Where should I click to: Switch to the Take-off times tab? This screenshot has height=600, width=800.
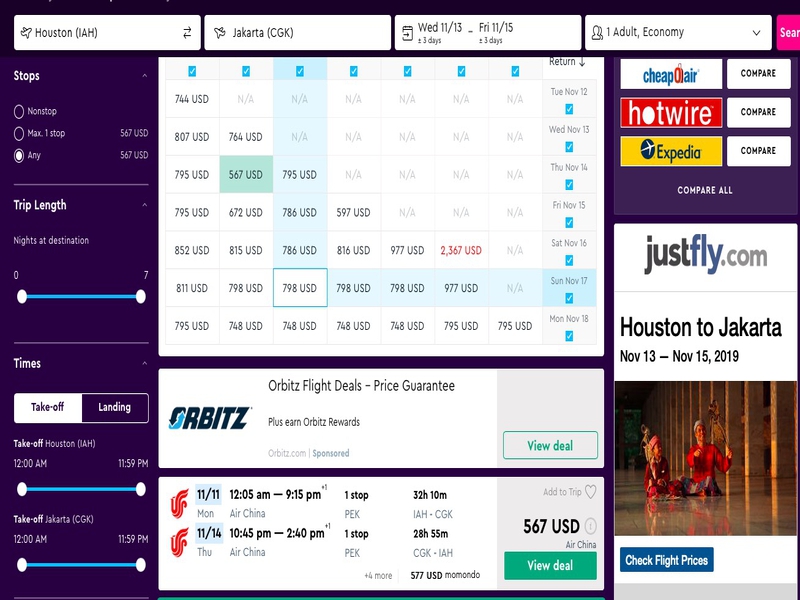[47, 407]
